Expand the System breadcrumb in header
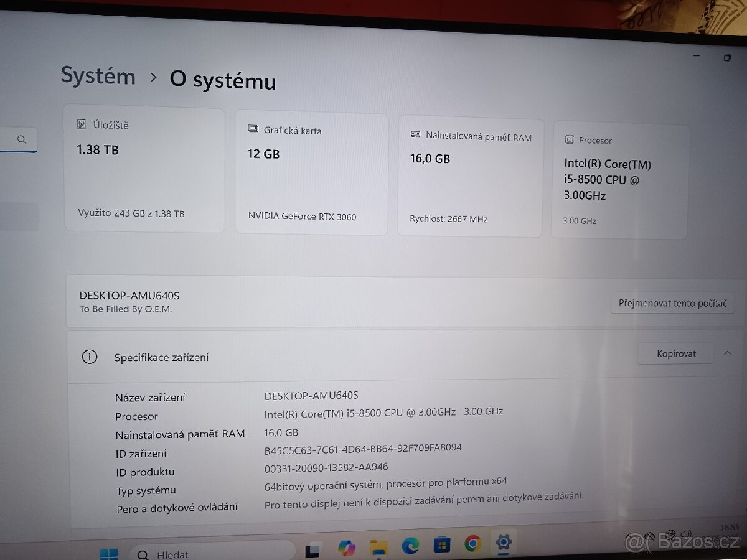This screenshot has width=747, height=560. [x=98, y=75]
